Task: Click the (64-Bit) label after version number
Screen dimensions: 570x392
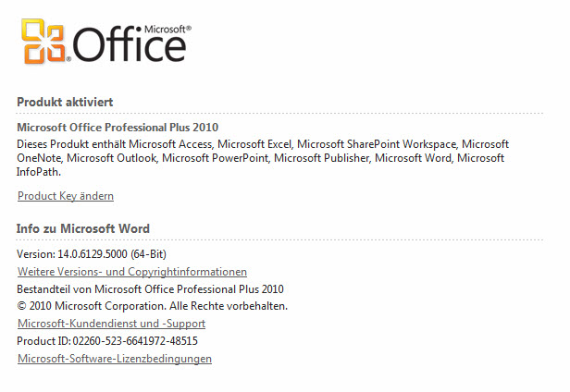Action: click(x=149, y=254)
